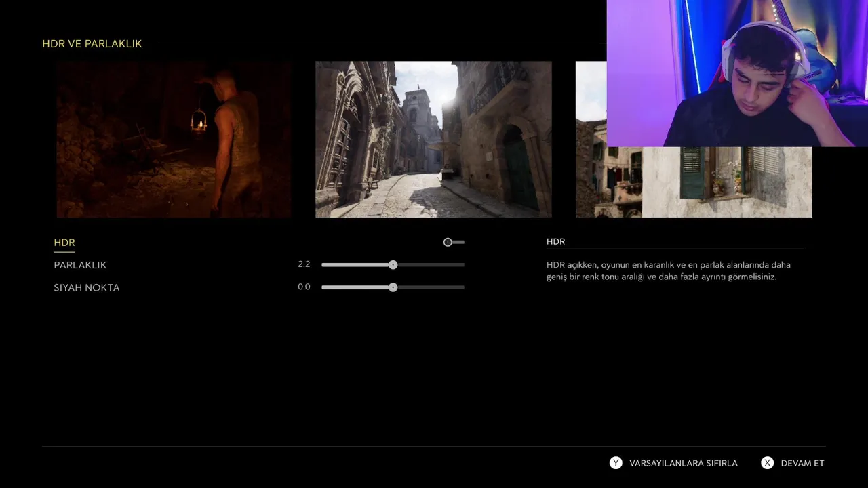Click the streamer webcam overlay
Image resolution: width=868 pixels, height=488 pixels.
tap(737, 73)
